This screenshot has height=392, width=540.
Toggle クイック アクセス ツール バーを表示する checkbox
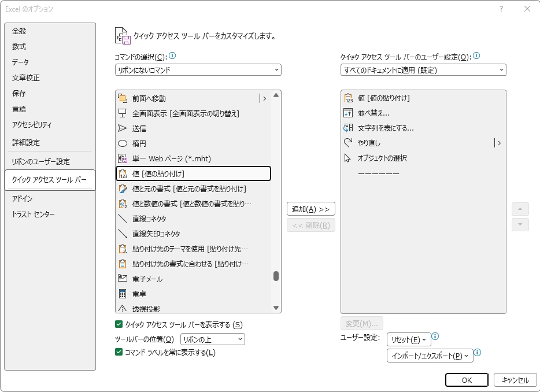point(119,324)
